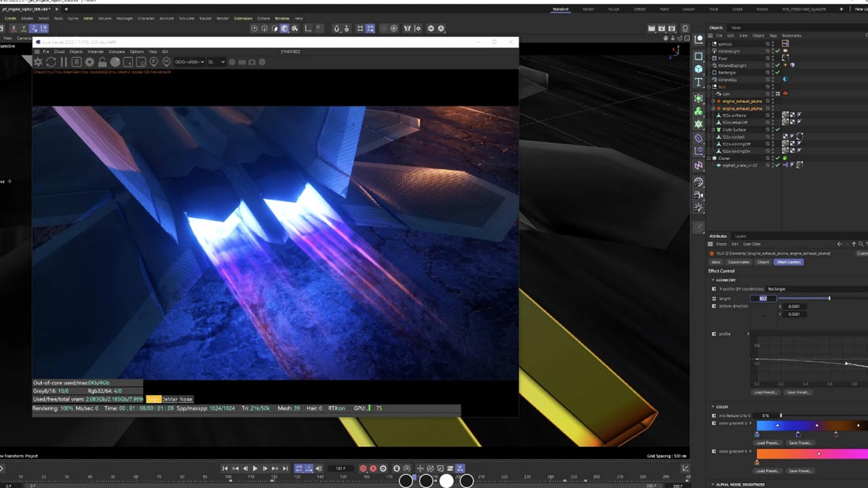The image size is (868, 488).
Task: Switch to the Coordinates attribute tab
Action: point(738,262)
